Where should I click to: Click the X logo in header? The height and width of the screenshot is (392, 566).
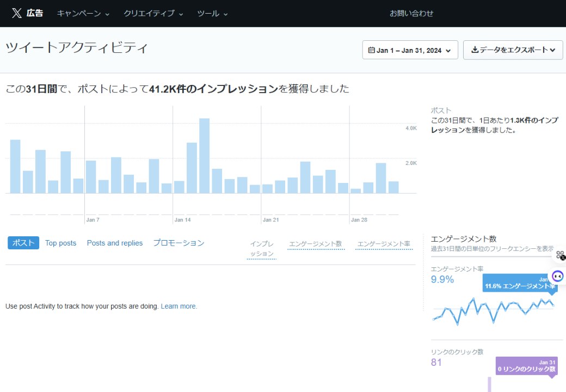coord(16,13)
